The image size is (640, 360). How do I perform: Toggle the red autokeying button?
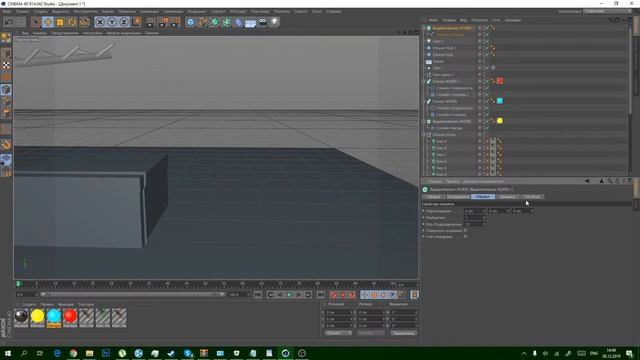coord(343,295)
